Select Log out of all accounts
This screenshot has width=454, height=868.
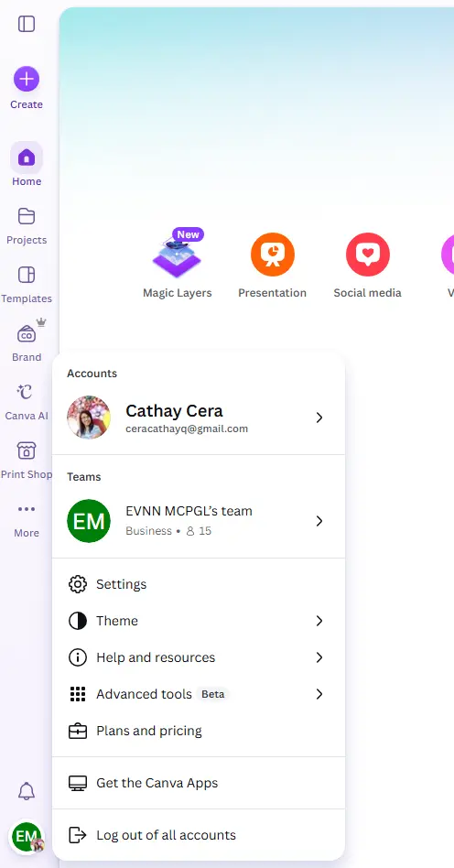(x=199, y=835)
